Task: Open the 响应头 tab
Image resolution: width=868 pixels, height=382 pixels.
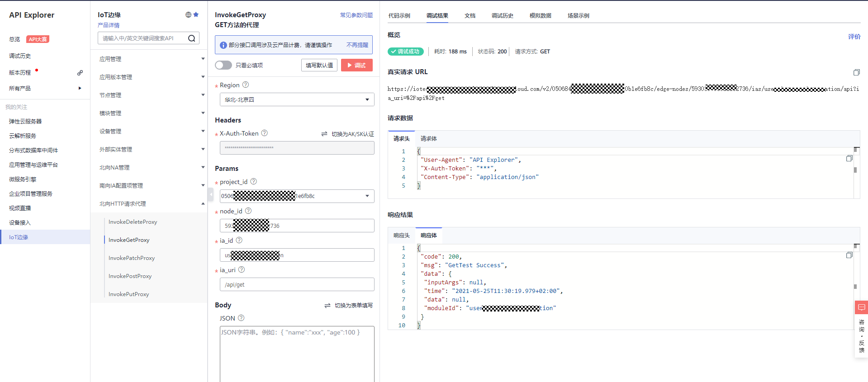Action: (401, 235)
